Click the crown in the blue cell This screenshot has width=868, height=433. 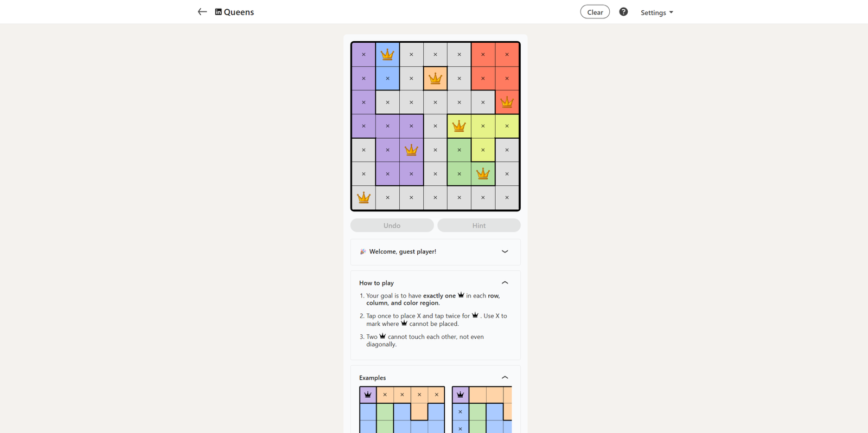point(387,55)
